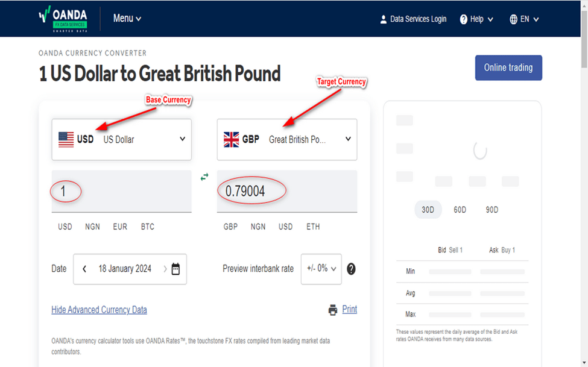The height and width of the screenshot is (367, 588).
Task: Click the Hide Advanced Currency Data link
Action: point(99,309)
